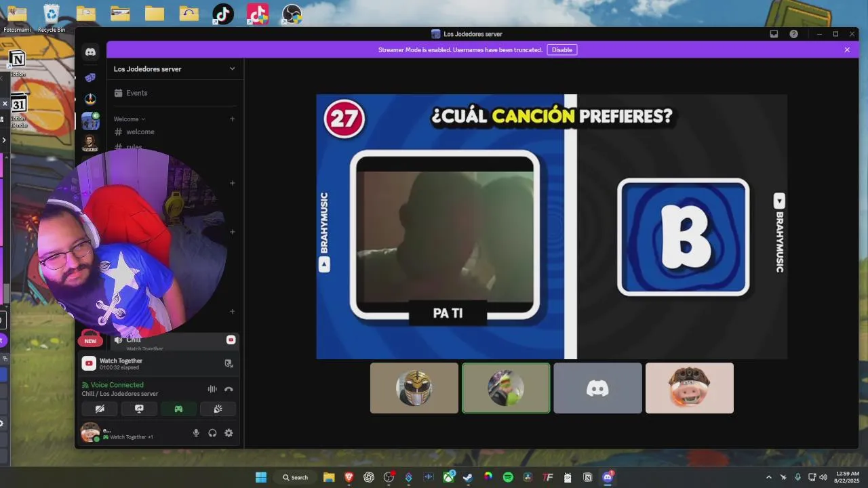Image resolution: width=868 pixels, height=488 pixels.
Task: Click the Voice Connected status text
Action: [117, 385]
